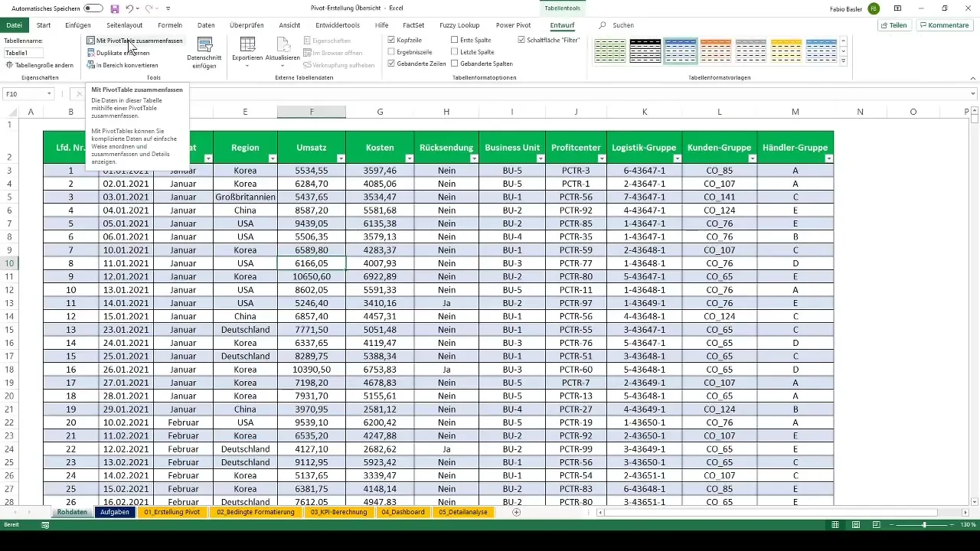Expand the table styles gallery More arrow

[843, 60]
